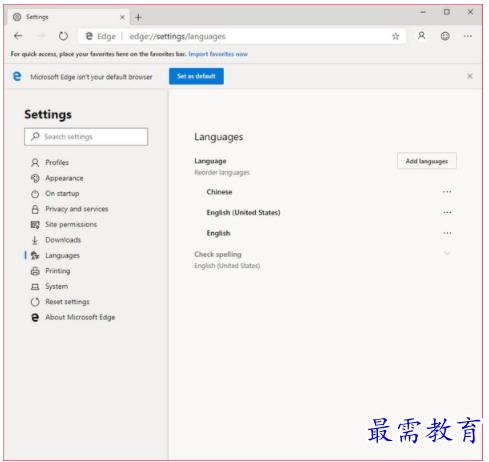Go back using the back arrow
This screenshot has width=489, height=462.
pyautogui.click(x=18, y=36)
